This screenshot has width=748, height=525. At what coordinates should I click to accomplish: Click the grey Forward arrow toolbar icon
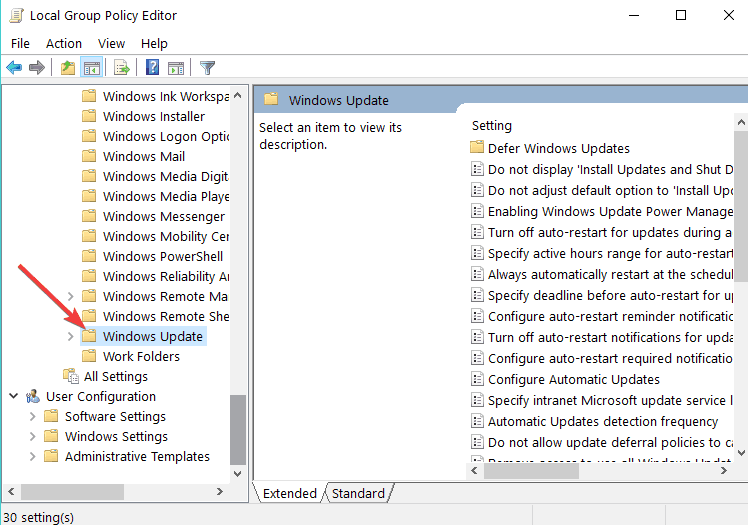click(37, 68)
